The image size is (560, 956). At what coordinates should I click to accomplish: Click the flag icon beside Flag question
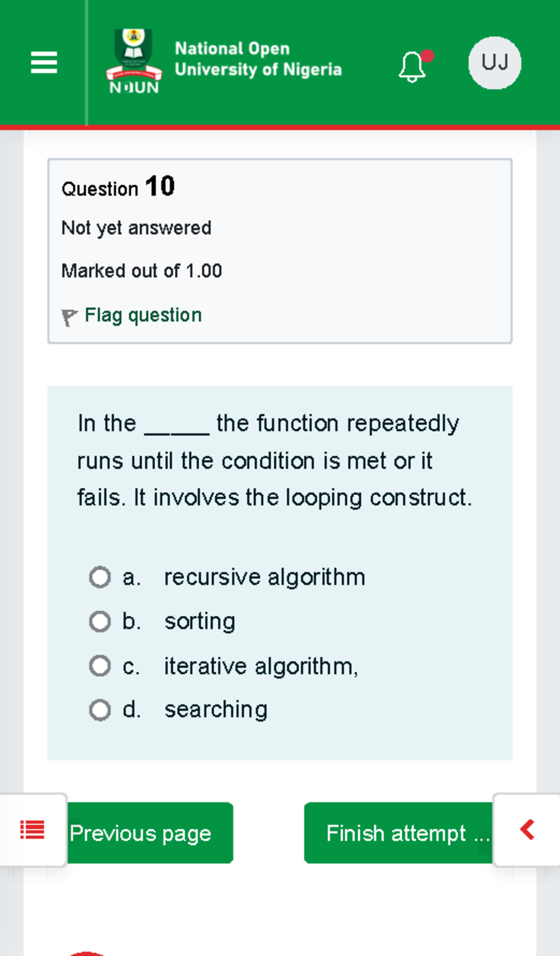tap(70, 316)
